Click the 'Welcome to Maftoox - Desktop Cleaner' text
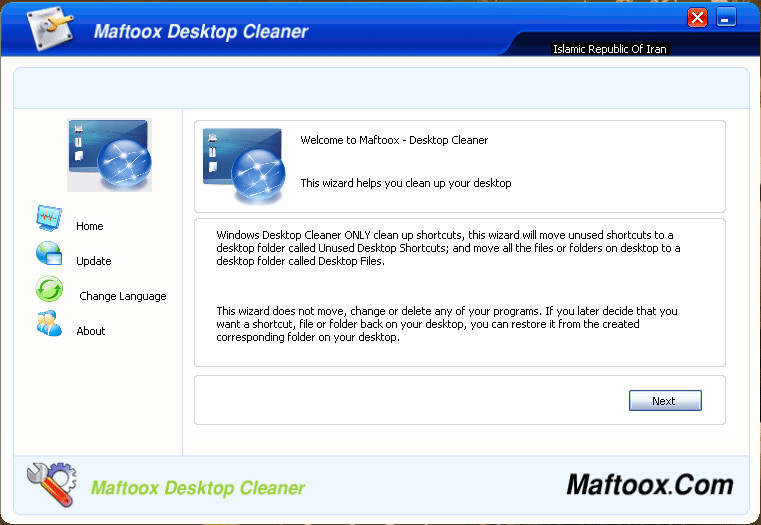Viewport: 761px width, 525px height. 394,140
